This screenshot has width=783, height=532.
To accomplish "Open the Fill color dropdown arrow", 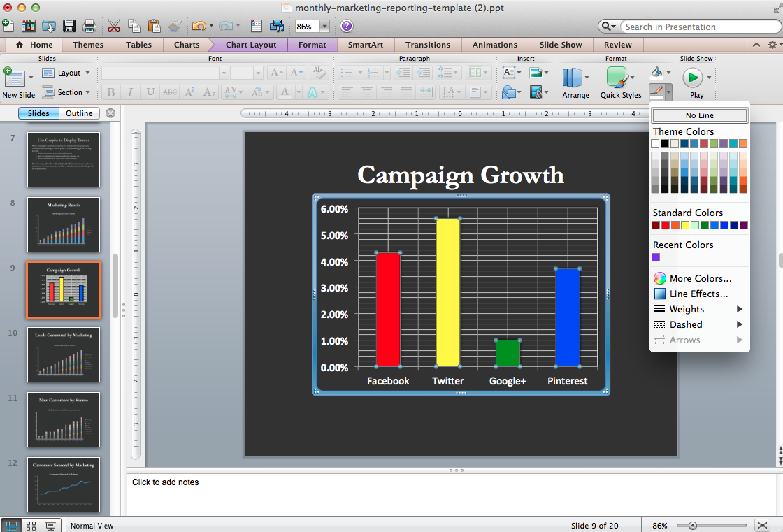I will (x=668, y=73).
